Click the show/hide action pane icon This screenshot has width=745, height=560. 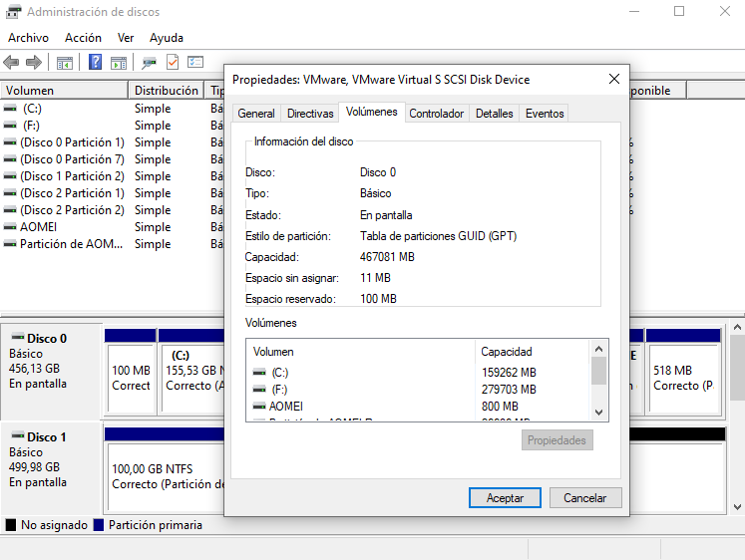coord(119,62)
